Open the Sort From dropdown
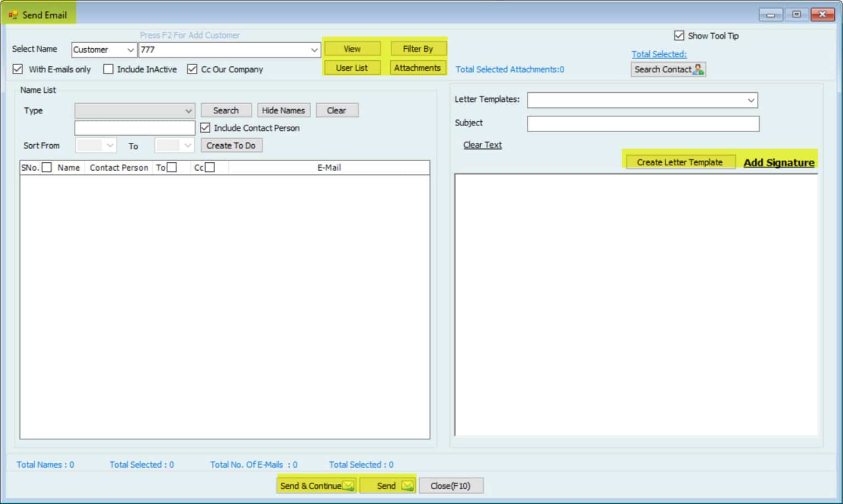 110,145
